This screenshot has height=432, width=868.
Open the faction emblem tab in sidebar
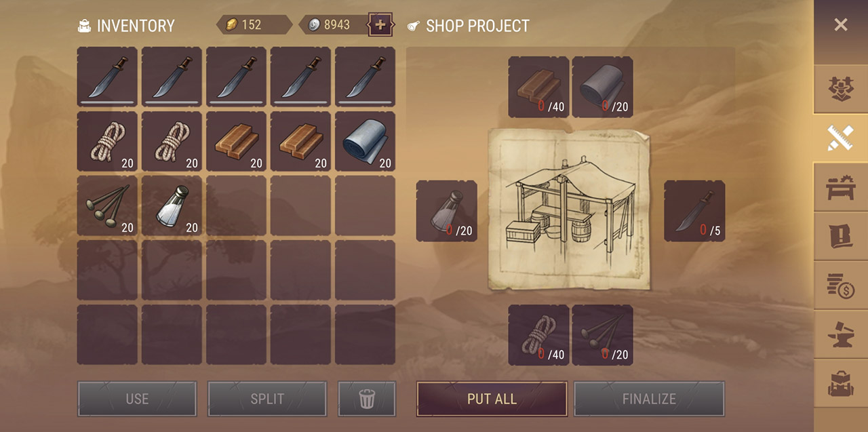click(841, 89)
